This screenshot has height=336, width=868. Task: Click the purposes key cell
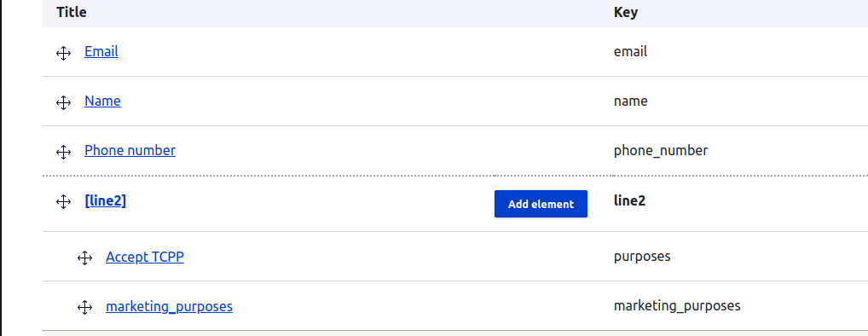[642, 257]
